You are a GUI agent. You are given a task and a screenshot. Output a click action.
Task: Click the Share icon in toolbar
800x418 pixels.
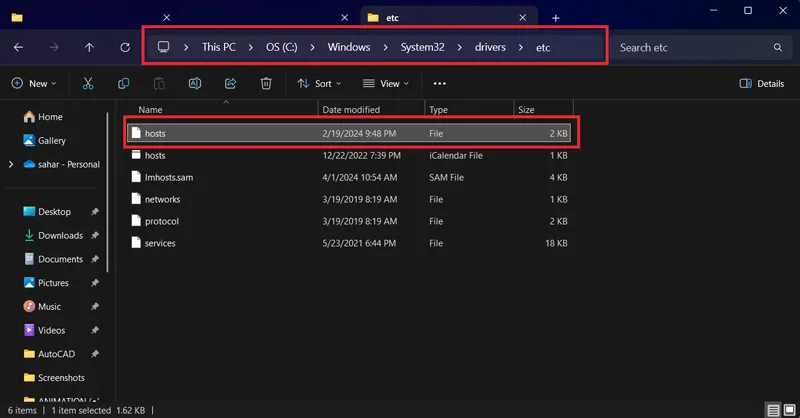[x=231, y=84]
